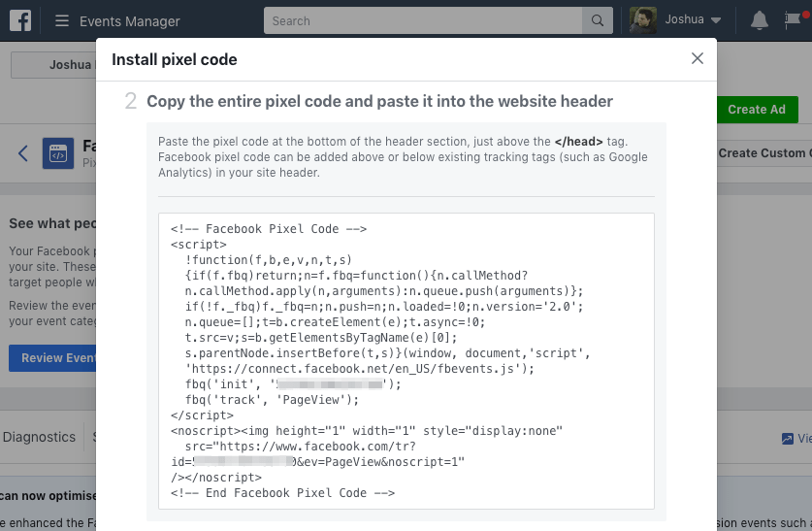Viewport: 812px width, 531px height.
Task: Expand the Joshua account dropdown arrow
Action: [x=716, y=20]
